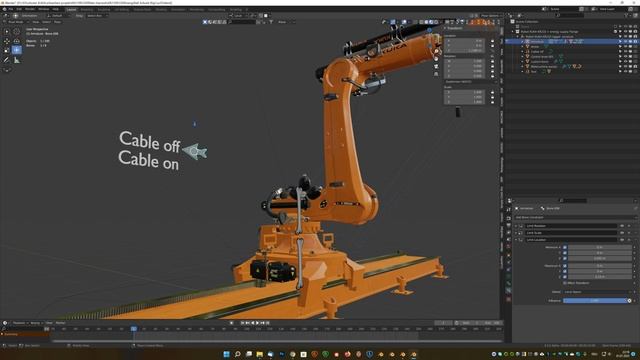Select the Select Box tool

pos(7,31)
